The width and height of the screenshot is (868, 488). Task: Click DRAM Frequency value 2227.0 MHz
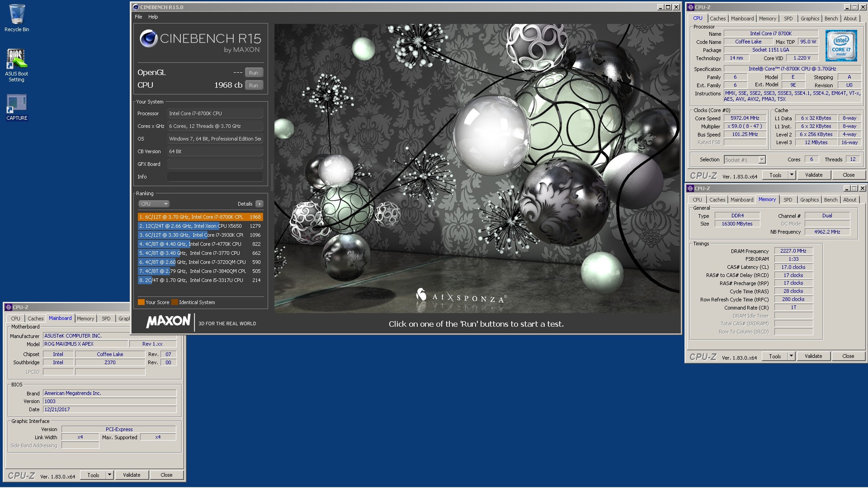(793, 251)
